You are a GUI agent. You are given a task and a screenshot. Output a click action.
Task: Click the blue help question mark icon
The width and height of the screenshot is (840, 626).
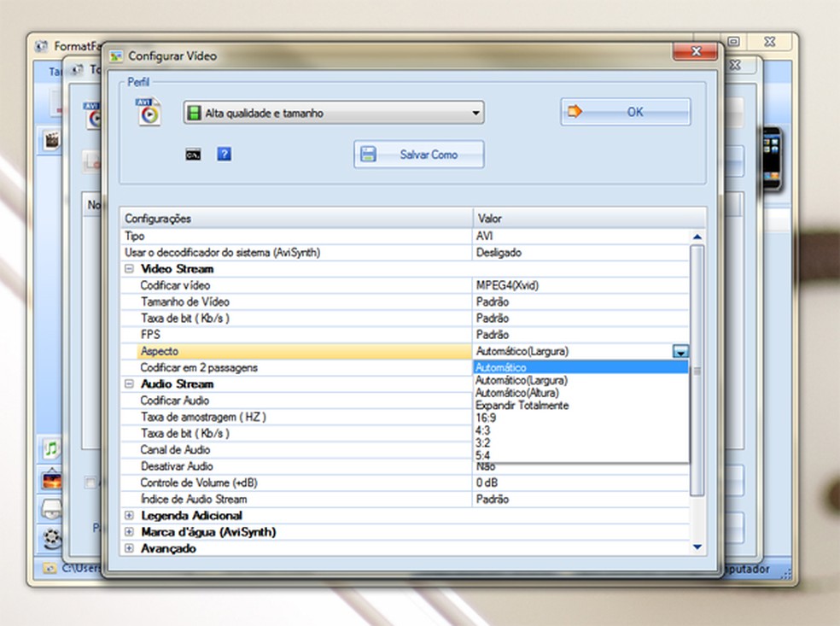coord(224,155)
